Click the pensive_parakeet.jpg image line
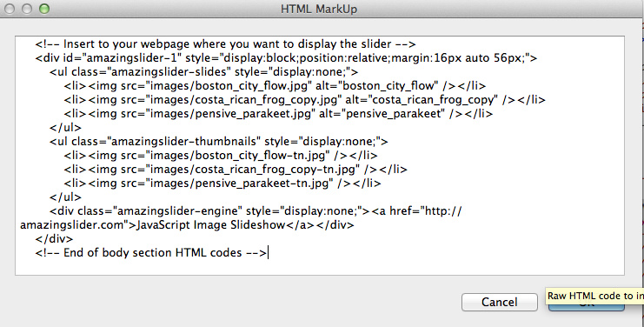This screenshot has width=644, height=327. (278, 113)
